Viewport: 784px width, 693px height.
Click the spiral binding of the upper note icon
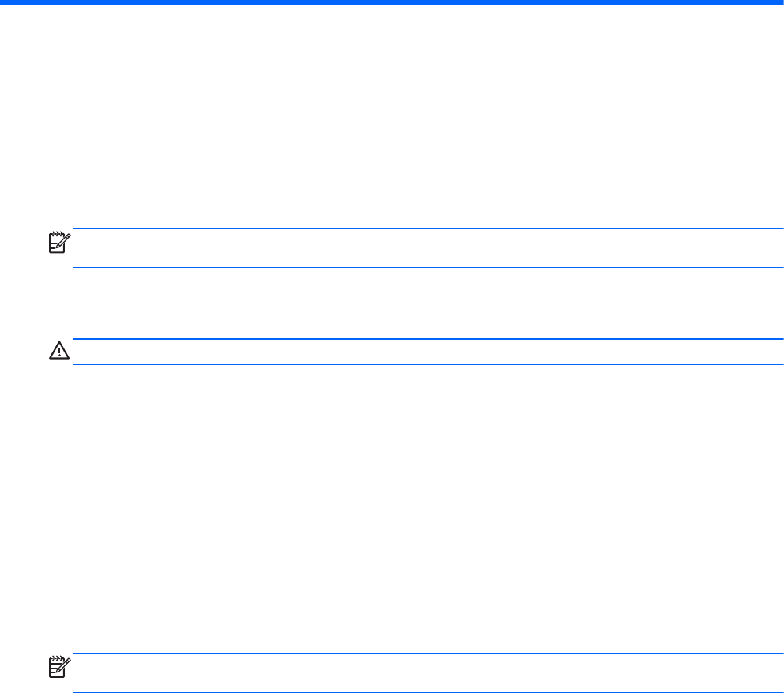(58, 235)
